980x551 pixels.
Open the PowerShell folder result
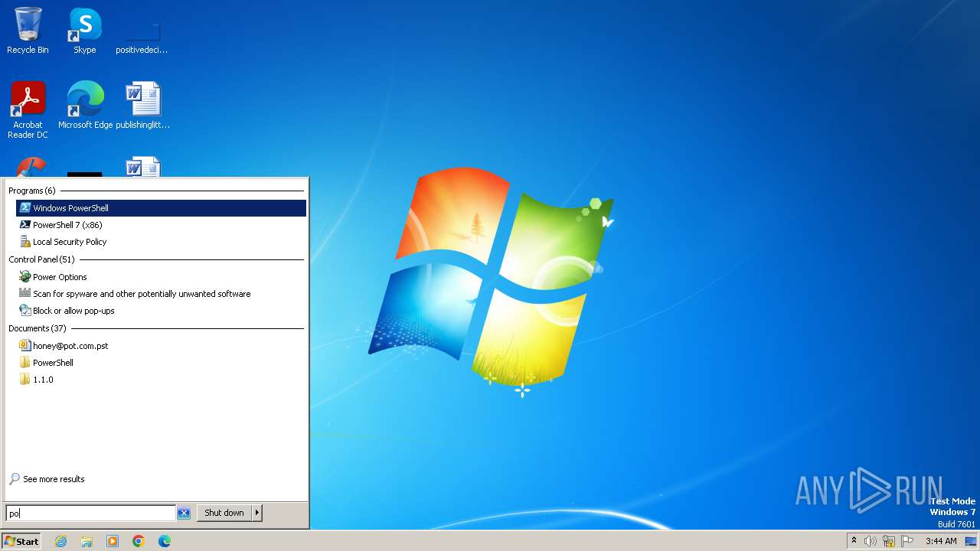click(x=161, y=363)
